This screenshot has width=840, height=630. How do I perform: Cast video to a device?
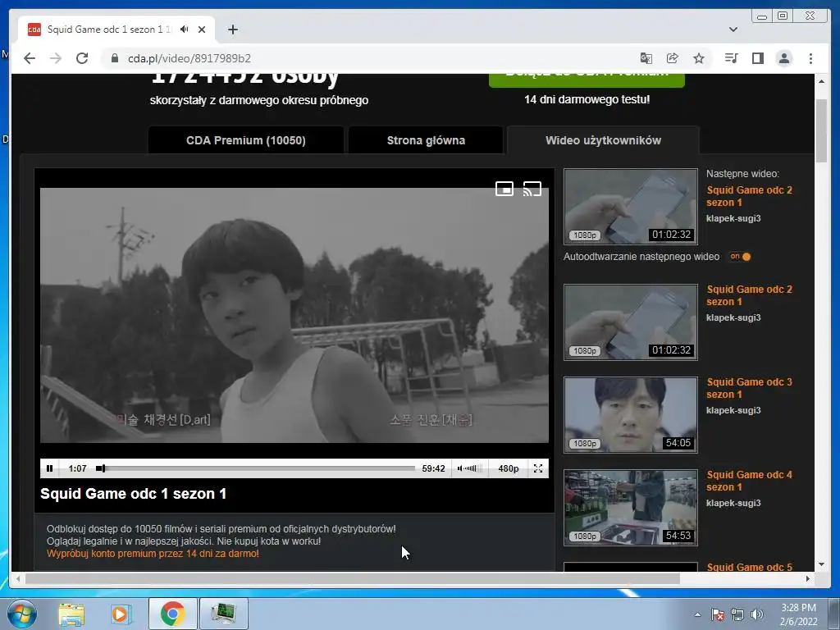pos(532,189)
